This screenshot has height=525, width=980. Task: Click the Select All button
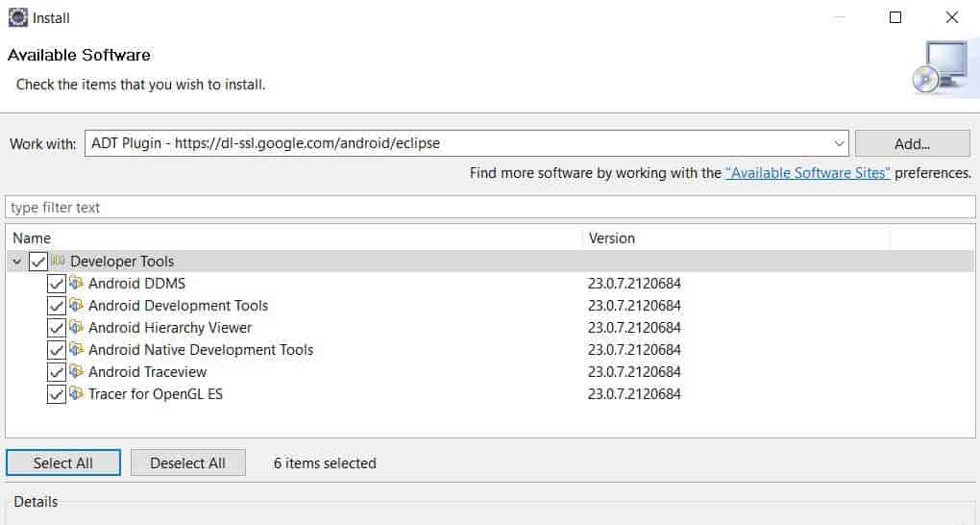63,463
